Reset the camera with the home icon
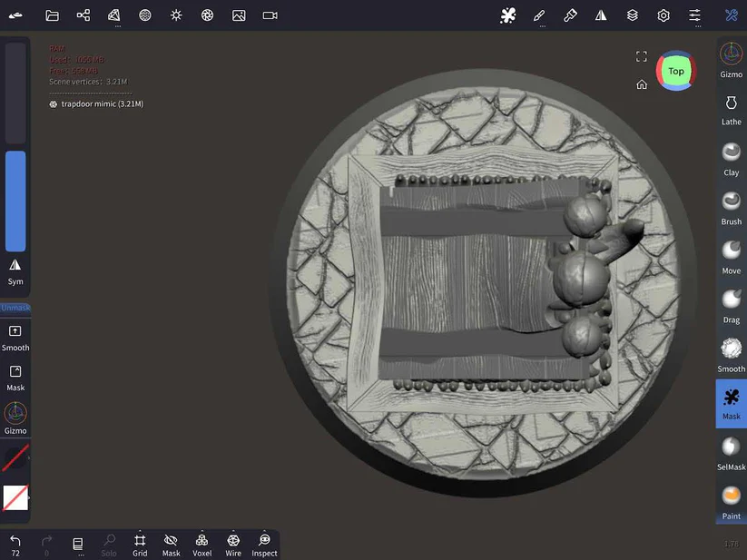Screen dimensions: 747x560 pos(642,84)
